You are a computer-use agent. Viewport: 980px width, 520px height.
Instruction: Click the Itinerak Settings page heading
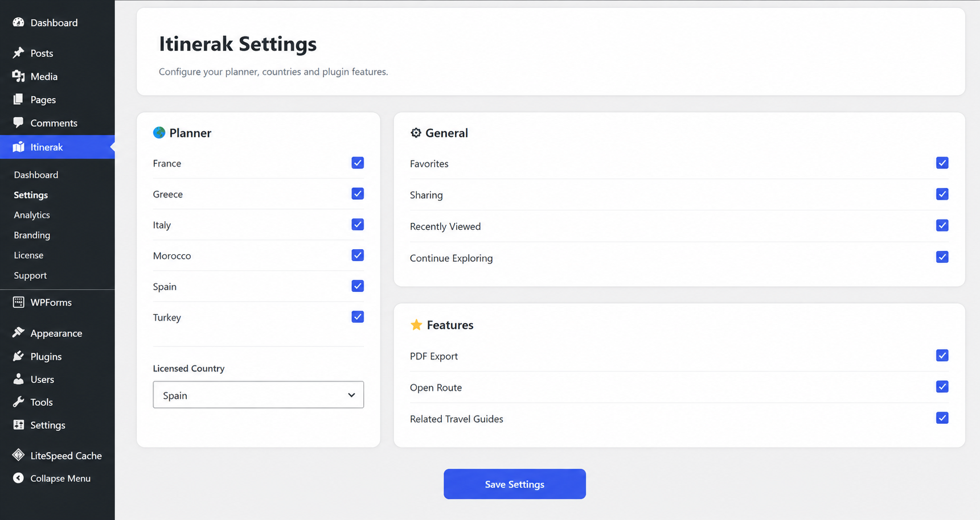237,44
